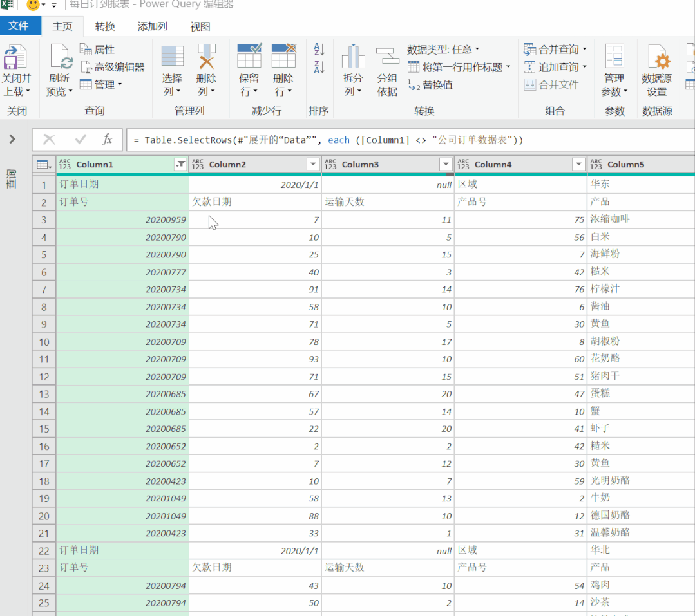Click Replace Values (替换值)
This screenshot has width=695, height=616.
point(430,85)
